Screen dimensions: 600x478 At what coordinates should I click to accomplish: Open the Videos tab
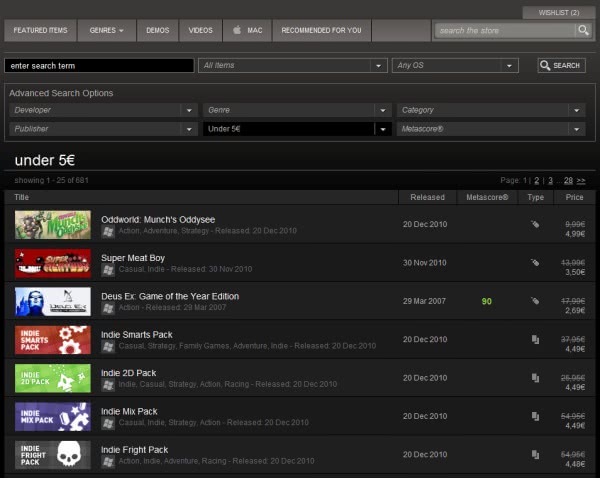(x=201, y=30)
